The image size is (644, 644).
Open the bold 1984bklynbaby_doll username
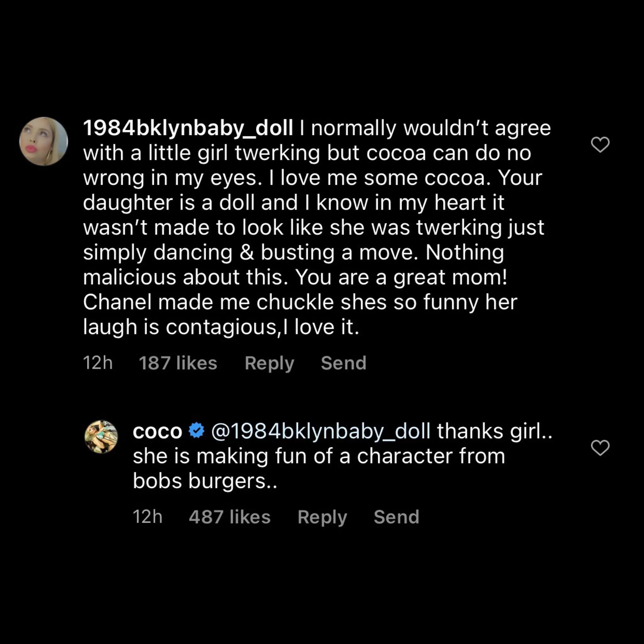188,128
